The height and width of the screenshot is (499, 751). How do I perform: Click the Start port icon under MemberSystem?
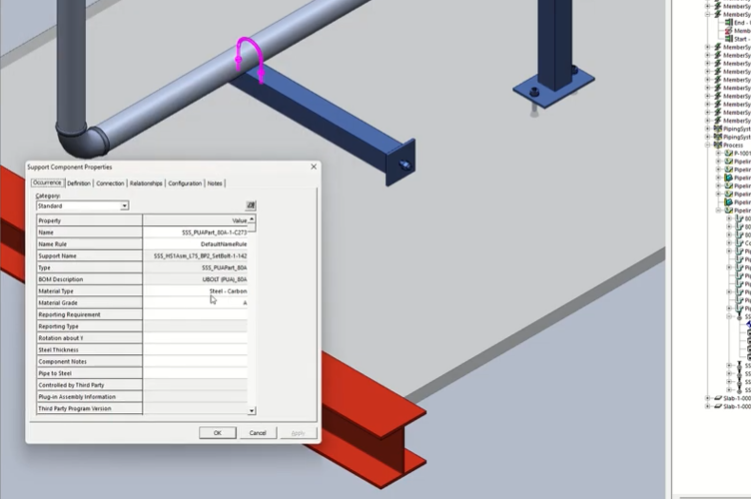pos(728,39)
